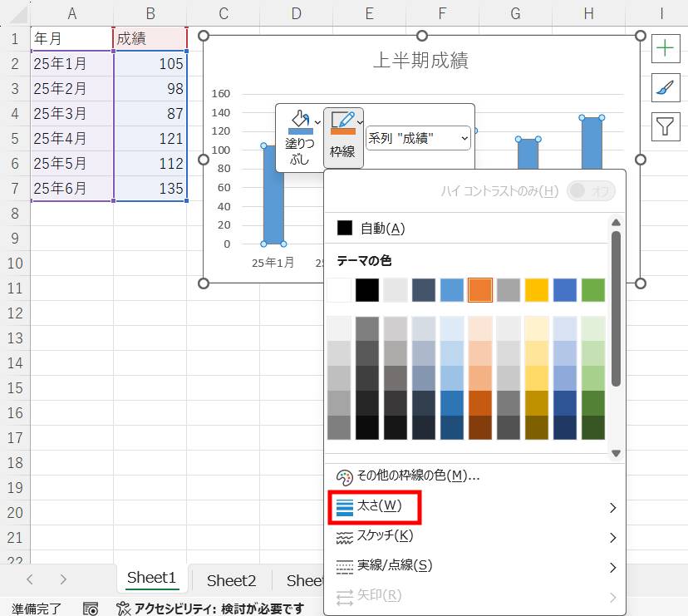Screen dimensions: 688x616
Task: Select column A header
Action: pyautogui.click(x=72, y=13)
